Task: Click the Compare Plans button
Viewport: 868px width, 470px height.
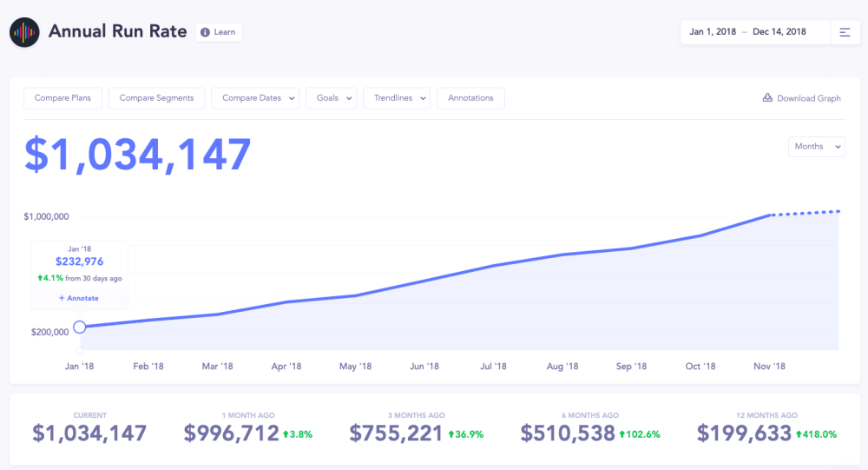Action: (62, 98)
